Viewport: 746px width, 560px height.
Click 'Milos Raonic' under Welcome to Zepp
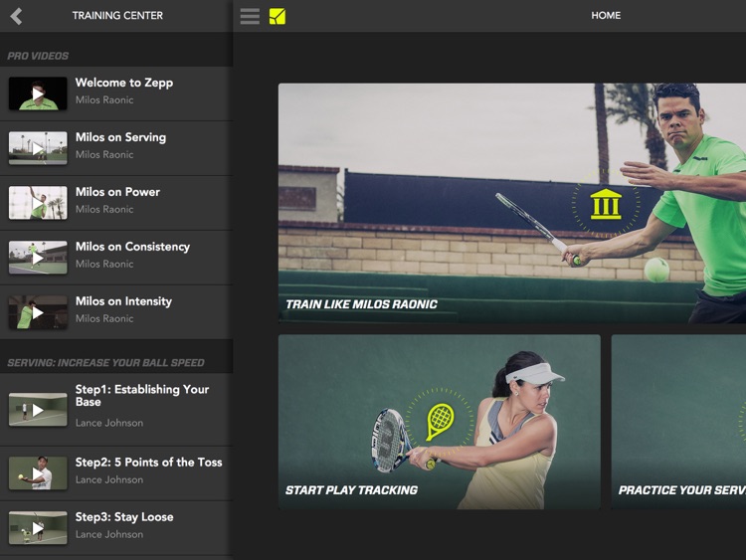click(104, 100)
